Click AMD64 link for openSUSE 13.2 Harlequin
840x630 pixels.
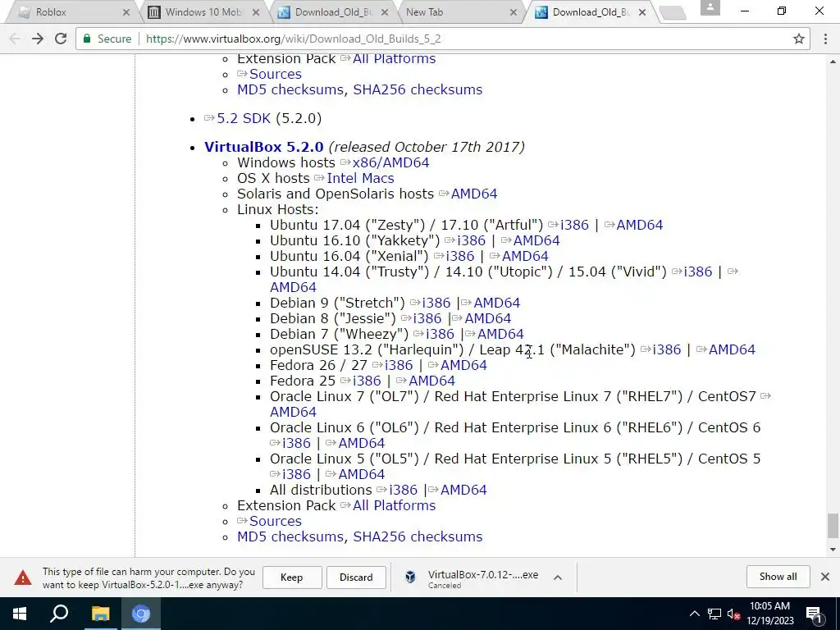[x=732, y=349]
